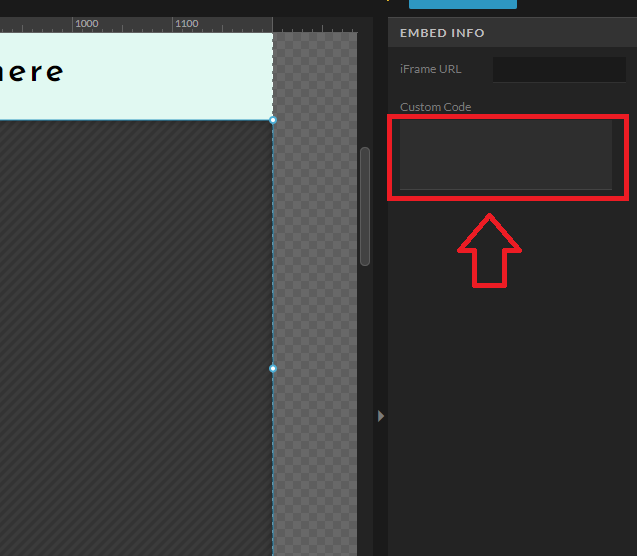Click the 'Custom Code' label

[436, 107]
